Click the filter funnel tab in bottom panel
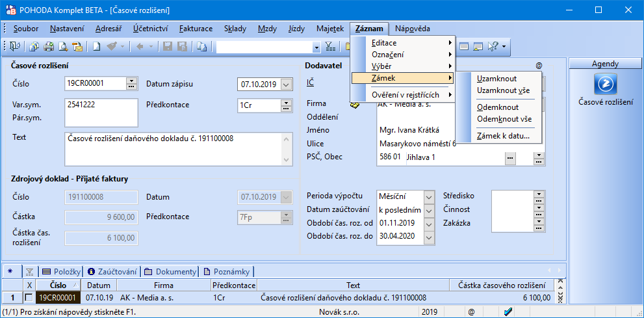The image size is (644, 318). (30, 272)
